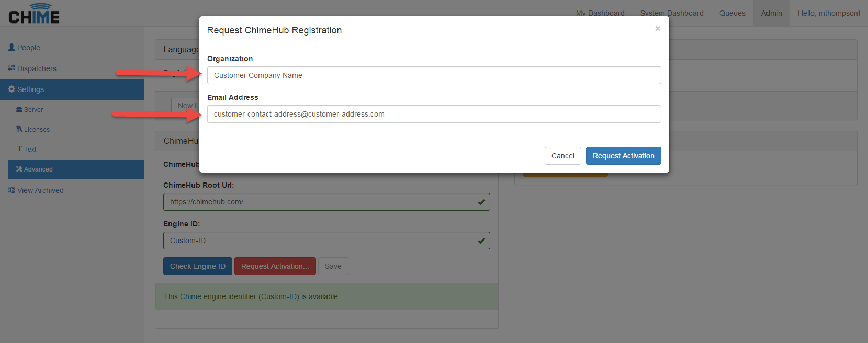Focus the Organization input field
Screen dimensions: 868x343
[x=434, y=75]
